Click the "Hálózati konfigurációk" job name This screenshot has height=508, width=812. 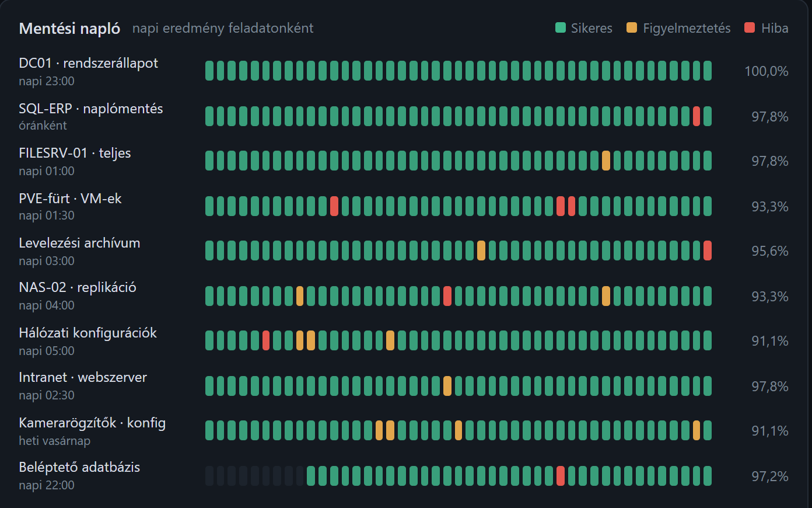(x=87, y=333)
